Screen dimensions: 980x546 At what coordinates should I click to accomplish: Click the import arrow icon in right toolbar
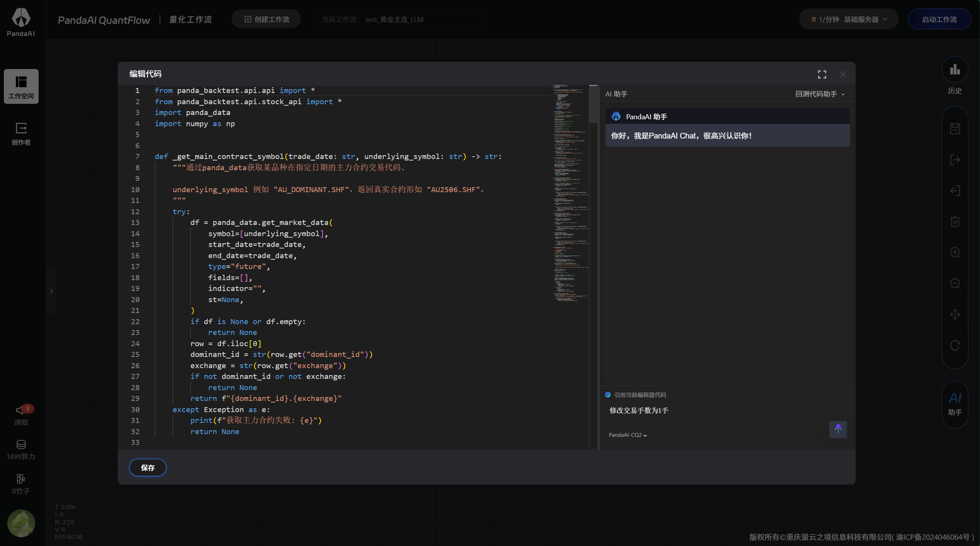tap(955, 191)
